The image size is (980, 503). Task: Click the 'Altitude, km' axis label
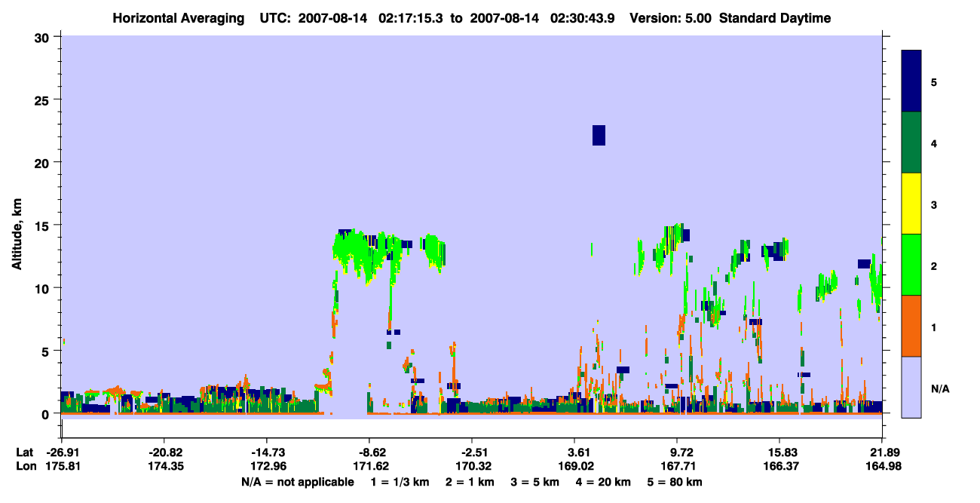click(x=17, y=232)
